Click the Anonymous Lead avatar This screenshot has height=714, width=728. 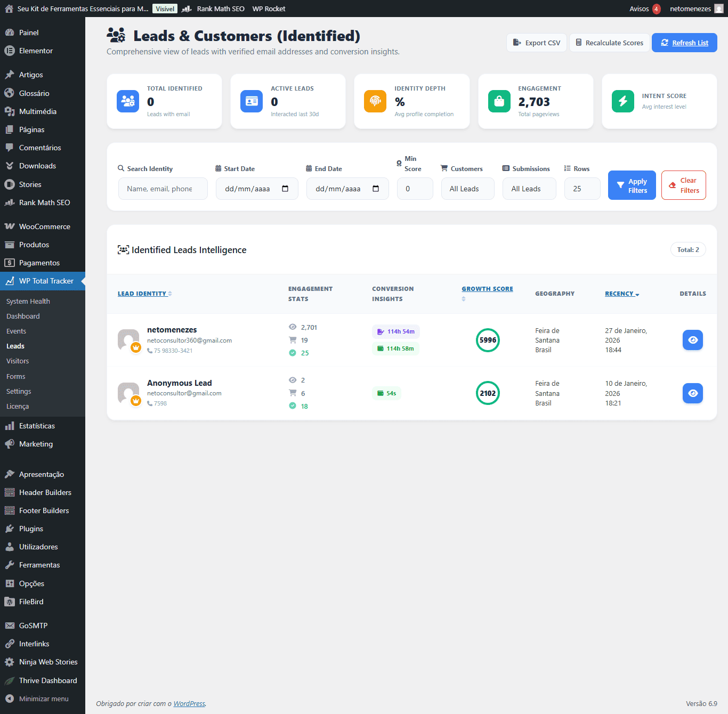tap(128, 393)
